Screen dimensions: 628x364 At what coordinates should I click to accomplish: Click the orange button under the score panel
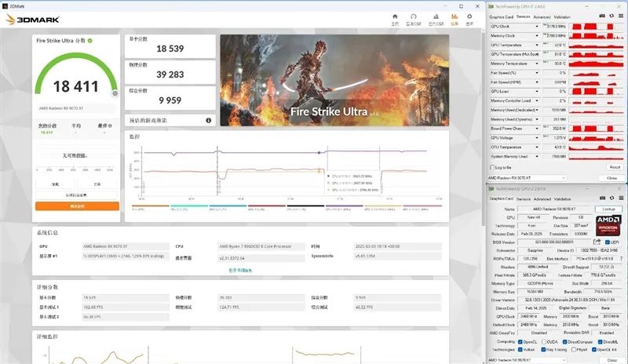pos(77,206)
